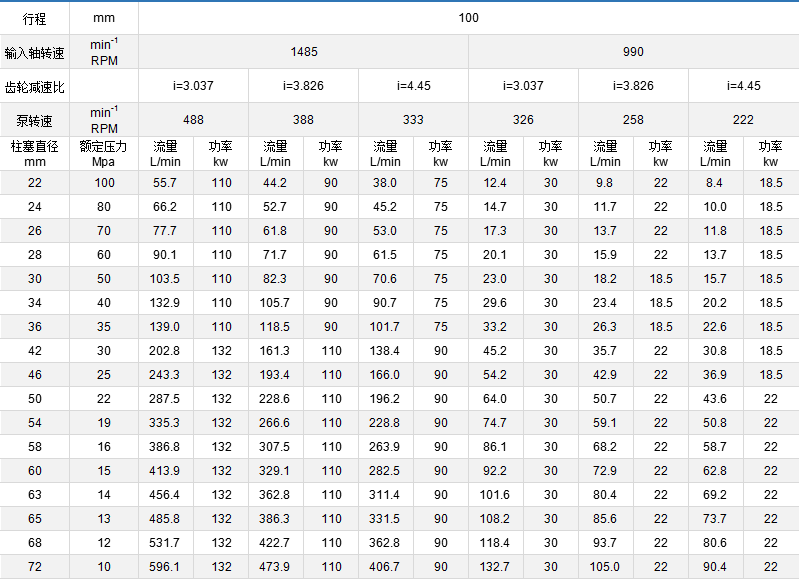Select flow value 132.7
Screen dimensions: 801x581
click(495, 567)
